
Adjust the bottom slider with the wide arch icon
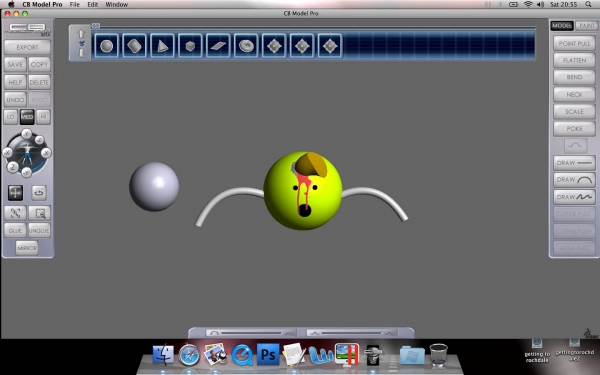251,333
